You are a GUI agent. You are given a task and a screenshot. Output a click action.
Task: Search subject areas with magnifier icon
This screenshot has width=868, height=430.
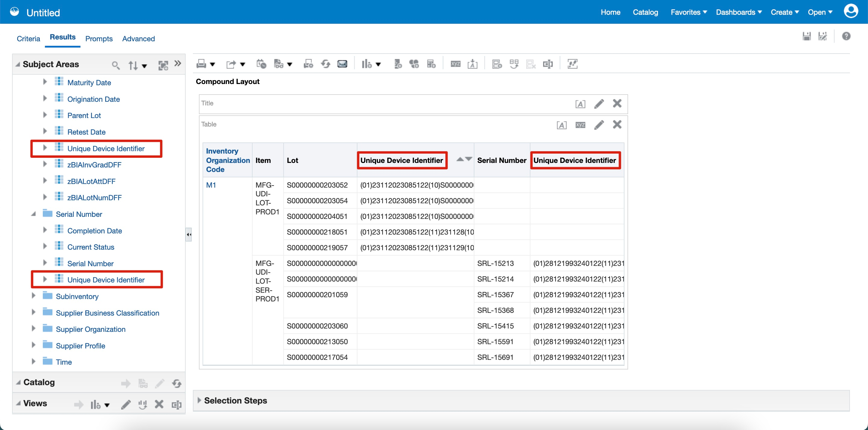click(115, 65)
